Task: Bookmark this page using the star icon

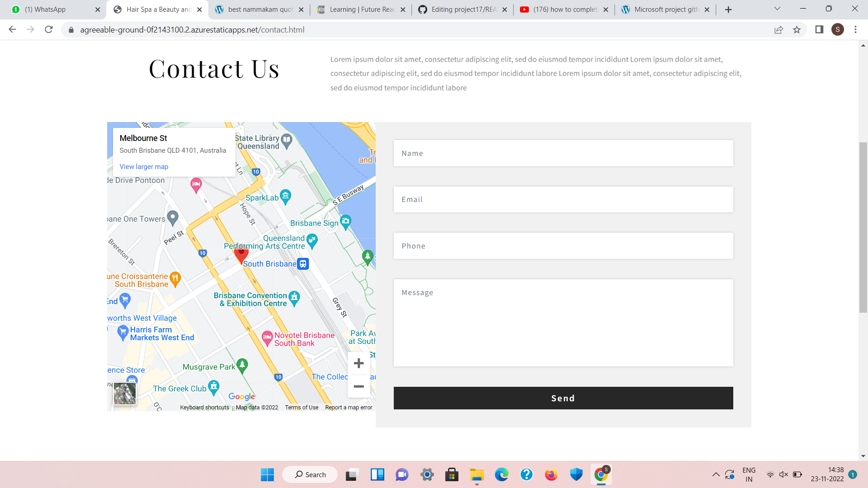Action: (797, 30)
